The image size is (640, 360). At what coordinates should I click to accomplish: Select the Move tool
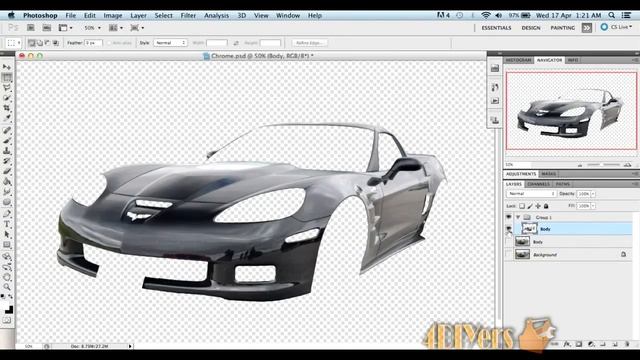point(7,67)
